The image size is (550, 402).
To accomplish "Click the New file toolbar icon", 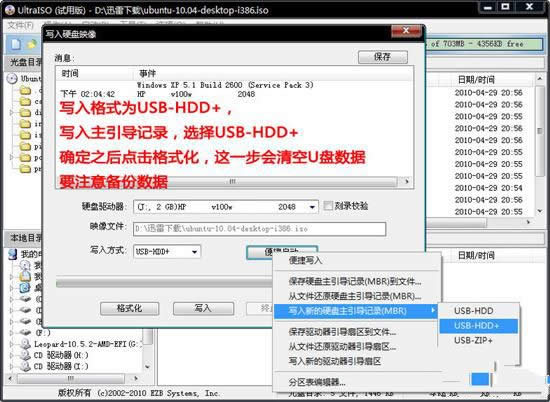I will tap(15, 44).
